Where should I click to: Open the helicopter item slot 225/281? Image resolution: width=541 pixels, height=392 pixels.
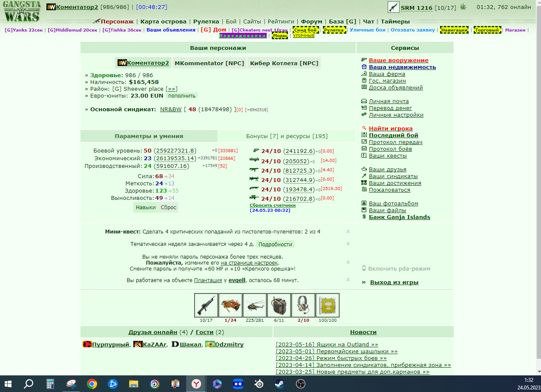[255, 305]
